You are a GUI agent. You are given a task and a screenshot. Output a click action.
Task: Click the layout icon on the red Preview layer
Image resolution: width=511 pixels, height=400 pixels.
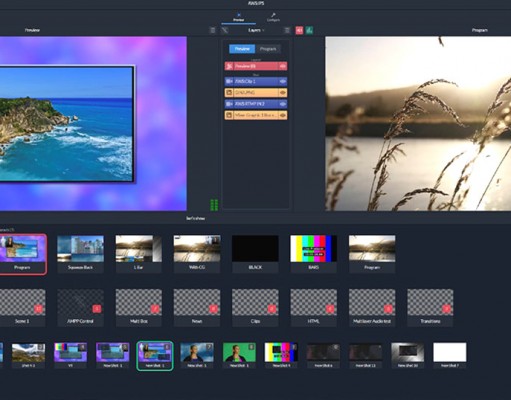click(229, 66)
